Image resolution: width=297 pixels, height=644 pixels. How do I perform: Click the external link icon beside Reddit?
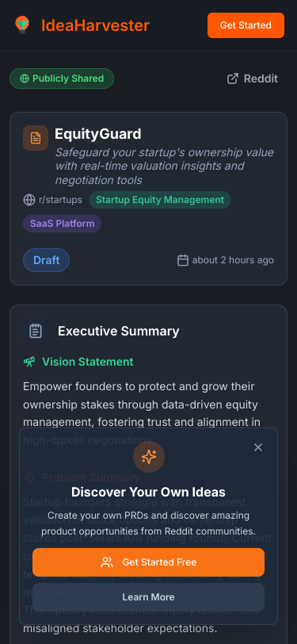[233, 79]
